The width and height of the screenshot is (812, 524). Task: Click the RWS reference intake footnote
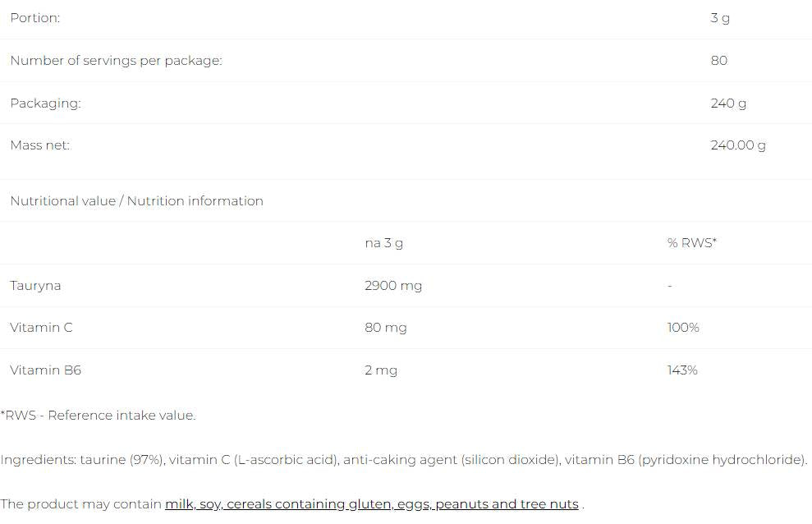[x=98, y=416]
